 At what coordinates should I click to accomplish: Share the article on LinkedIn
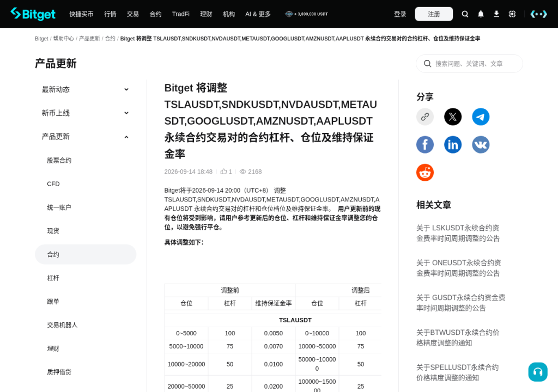pyautogui.click(x=453, y=145)
